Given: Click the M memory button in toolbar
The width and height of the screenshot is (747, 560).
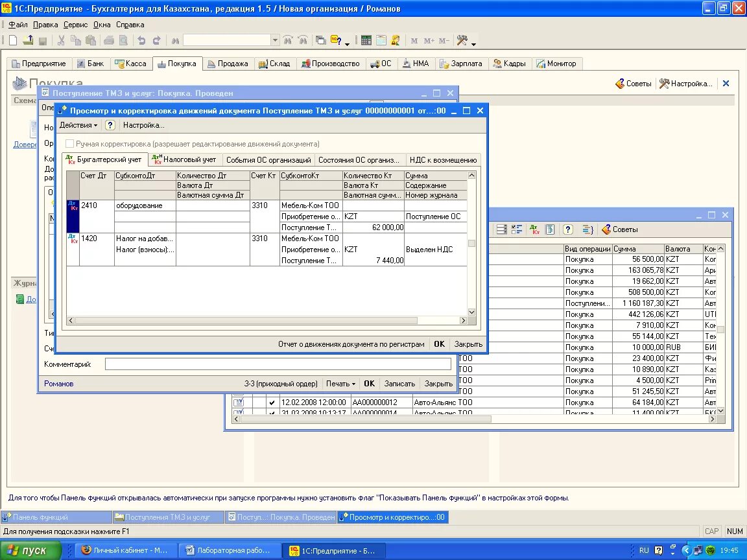Looking at the screenshot, I should coord(414,41).
